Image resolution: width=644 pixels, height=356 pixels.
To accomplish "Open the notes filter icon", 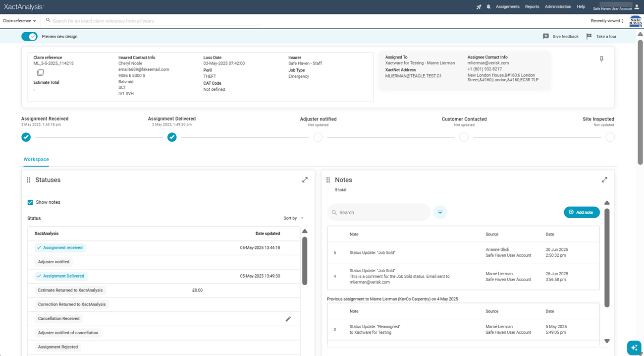I will [440, 212].
